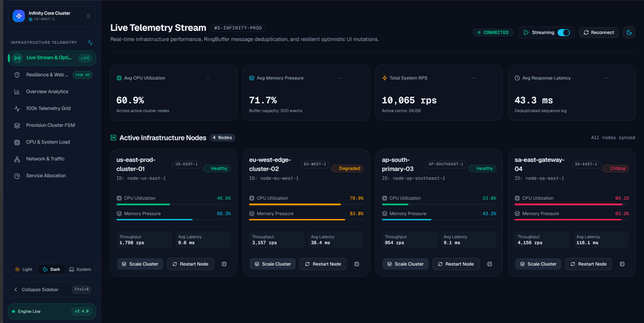
Task: Restart Node on eu-west-edge-cluster-02
Action: click(323, 264)
